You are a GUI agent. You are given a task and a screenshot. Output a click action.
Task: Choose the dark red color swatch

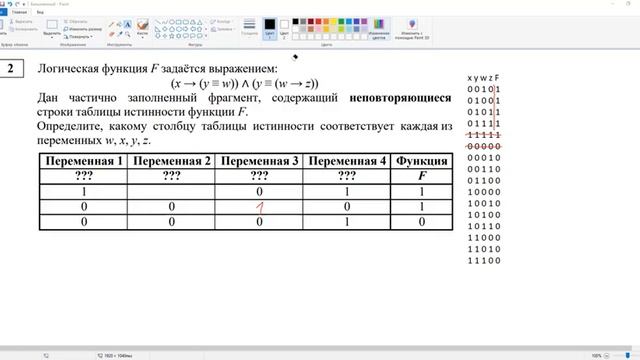[311, 22]
